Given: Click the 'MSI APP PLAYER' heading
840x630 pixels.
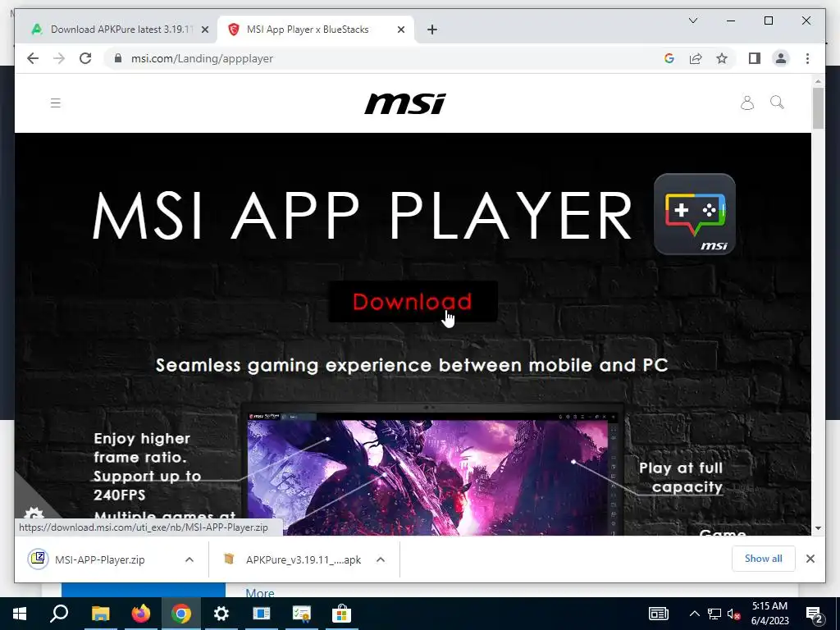Looking at the screenshot, I should 363,216.
